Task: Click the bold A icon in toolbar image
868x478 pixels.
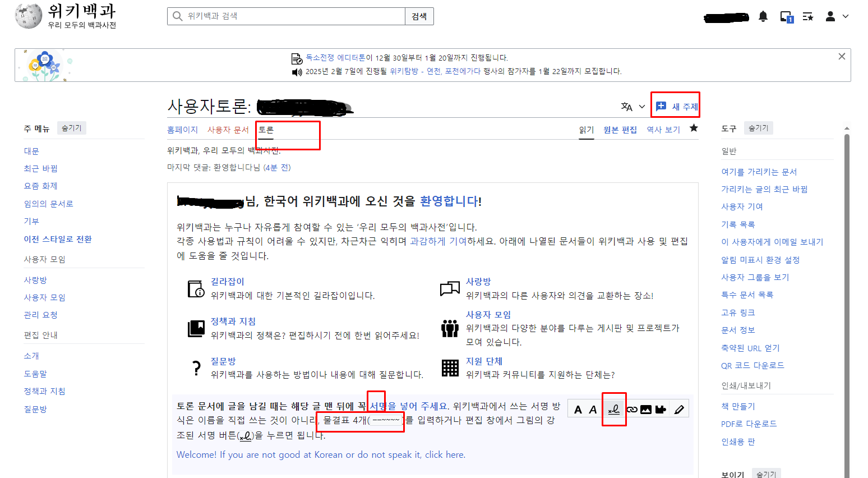Action: coord(578,410)
